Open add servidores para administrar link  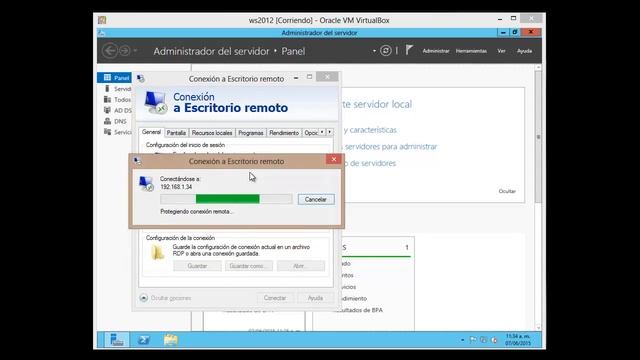tap(390, 146)
